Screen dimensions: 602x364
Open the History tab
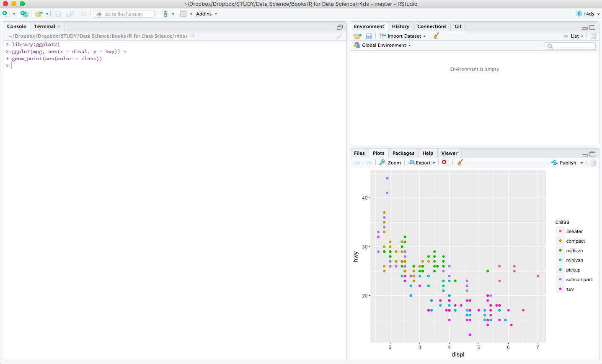pyautogui.click(x=400, y=26)
